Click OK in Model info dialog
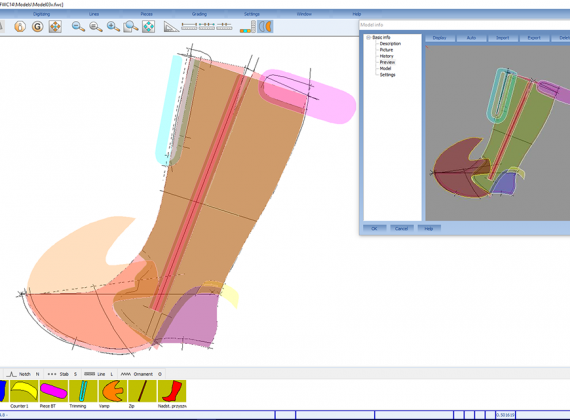Viewport: 570px width, 420px height. tap(374, 228)
